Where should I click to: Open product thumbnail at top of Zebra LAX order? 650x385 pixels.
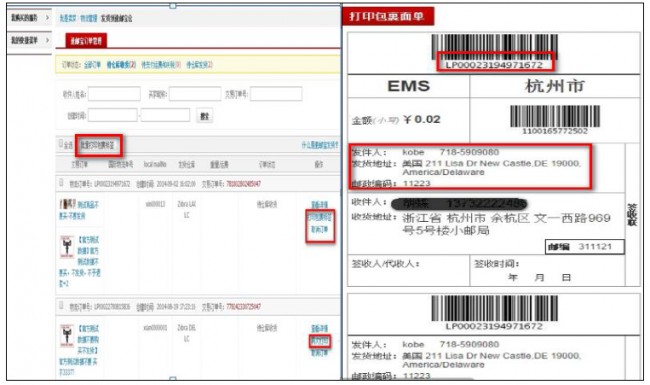coord(67,204)
